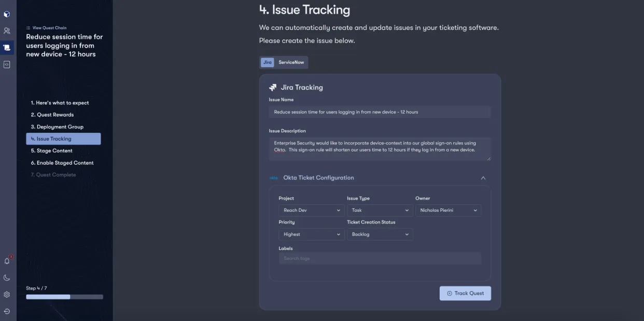Image resolution: width=644 pixels, height=321 pixels.
Task: Select the quests icon in sidebar
Action: 7,48
